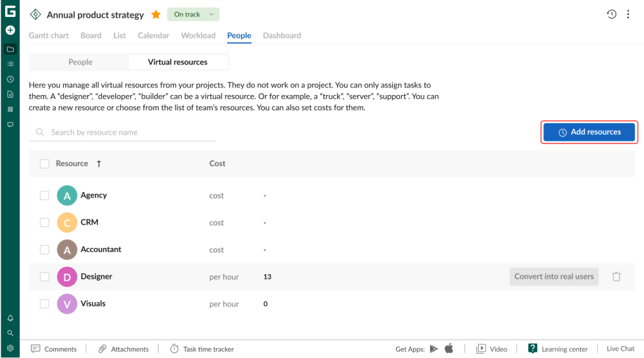The image size is (644, 358).
Task: Toggle the favorite star for project
Action: 156,14
